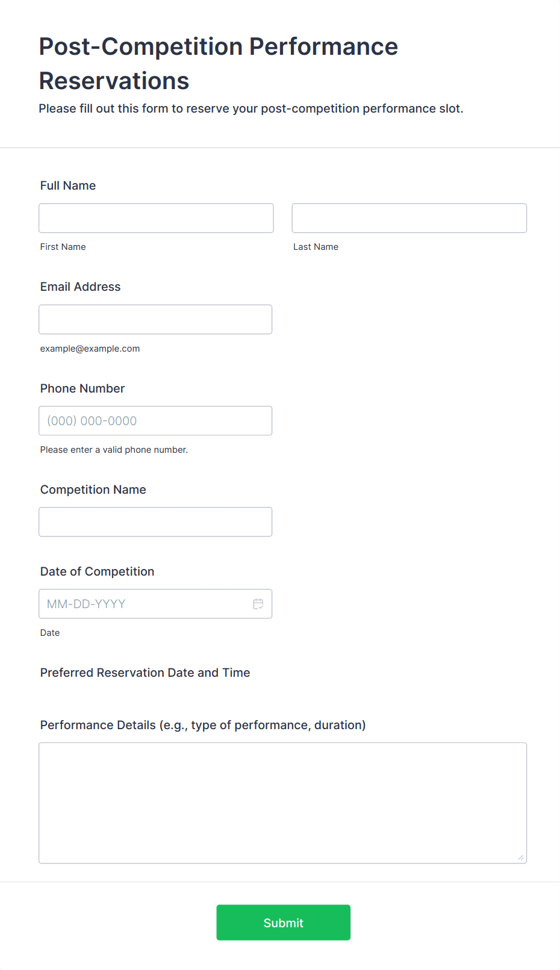
Task: Click the Post-Competition Performance Reservations heading
Action: point(219,63)
